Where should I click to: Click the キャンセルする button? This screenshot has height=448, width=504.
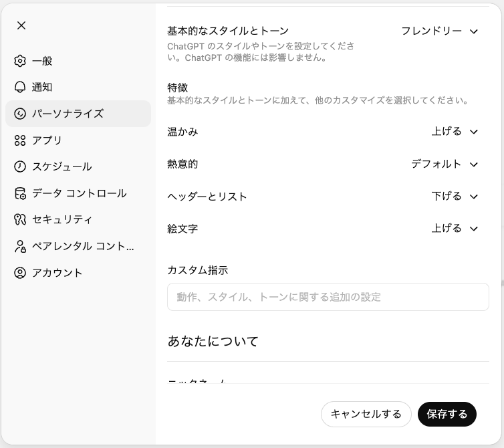[x=366, y=414]
